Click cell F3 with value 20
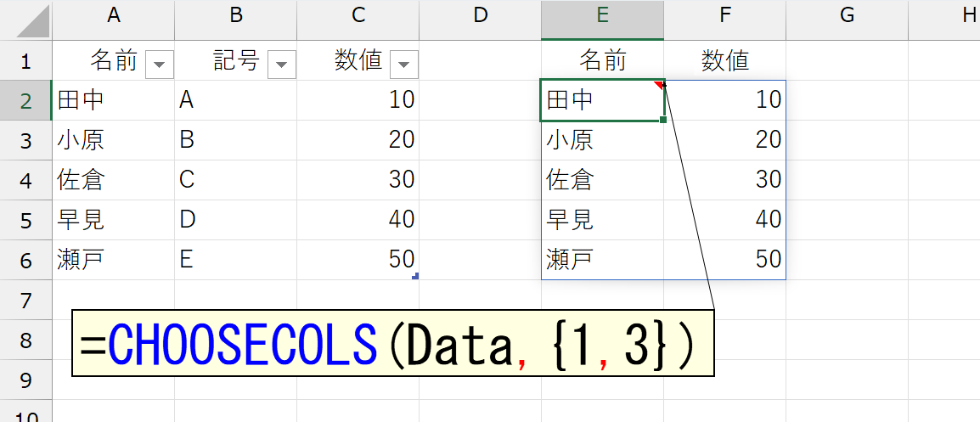This screenshot has height=422, width=980. (725, 140)
